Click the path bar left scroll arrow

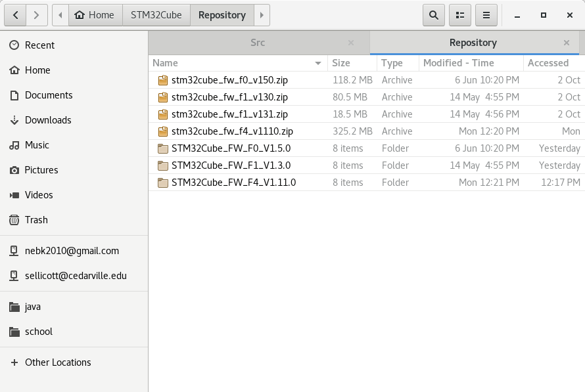[x=60, y=15]
